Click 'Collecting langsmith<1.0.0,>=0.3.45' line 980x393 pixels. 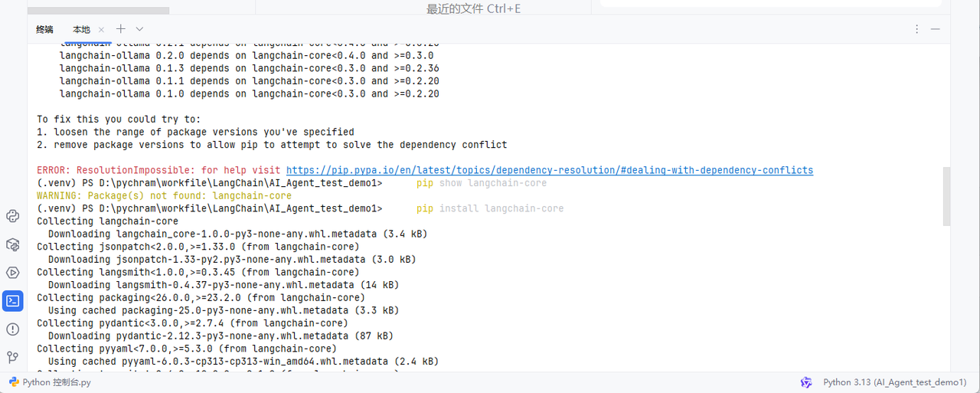click(x=198, y=272)
